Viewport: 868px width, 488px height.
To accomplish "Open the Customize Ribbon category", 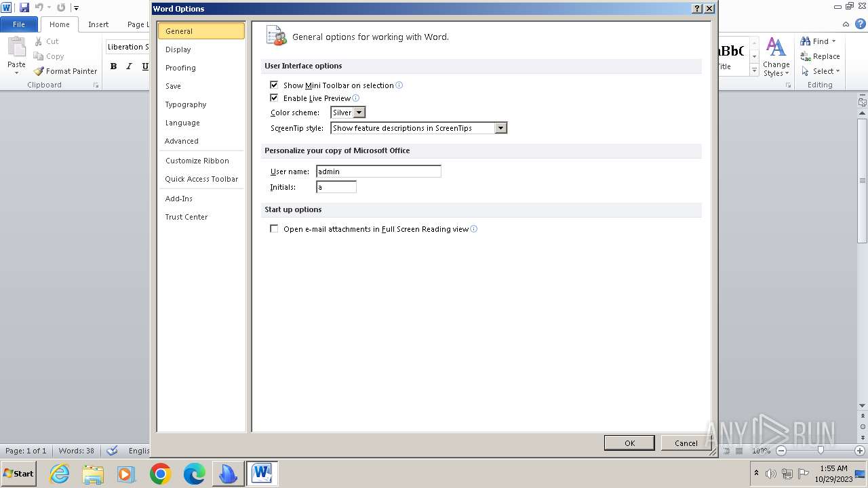I will (x=201, y=161).
